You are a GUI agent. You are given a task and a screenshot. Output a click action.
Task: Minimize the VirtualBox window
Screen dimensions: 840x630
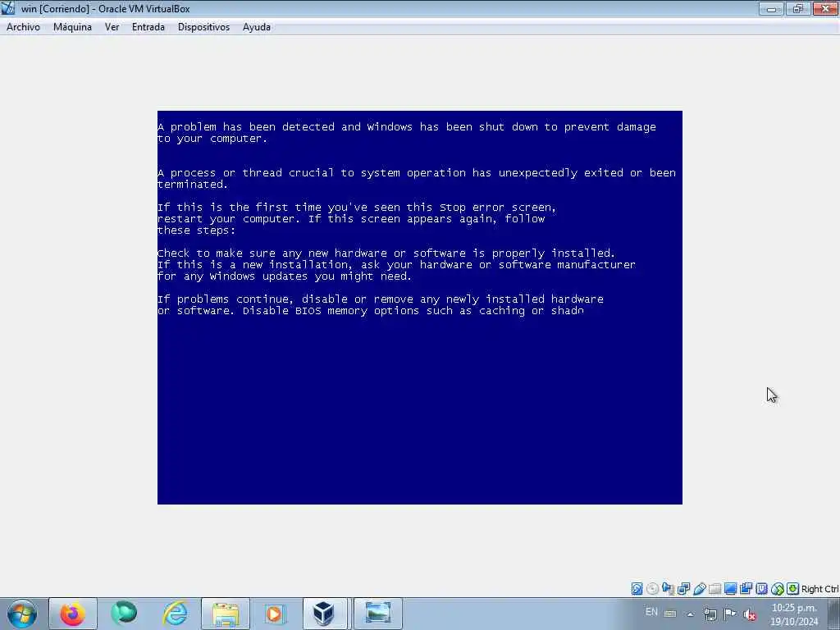coord(771,8)
